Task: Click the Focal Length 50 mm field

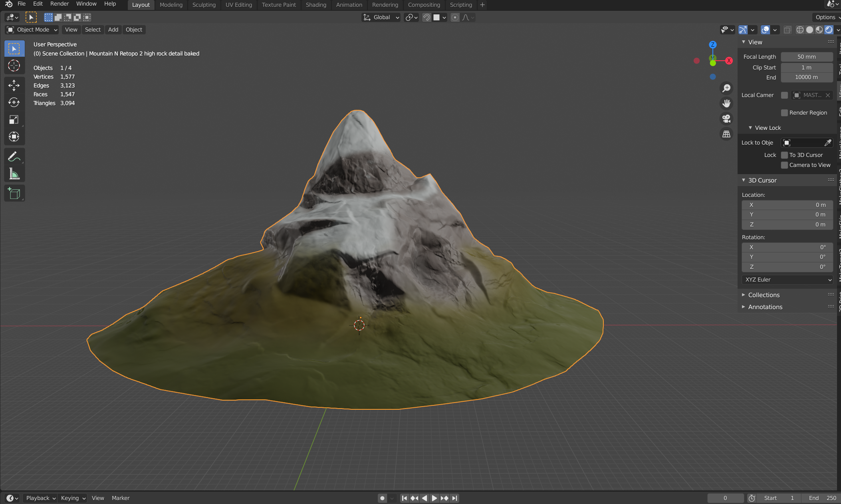Action: coord(806,57)
